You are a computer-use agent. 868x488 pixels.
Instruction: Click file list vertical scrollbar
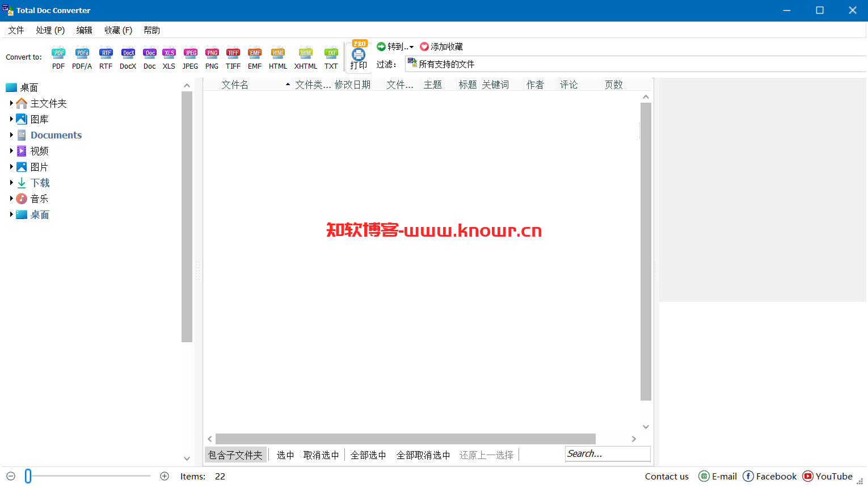(646, 251)
